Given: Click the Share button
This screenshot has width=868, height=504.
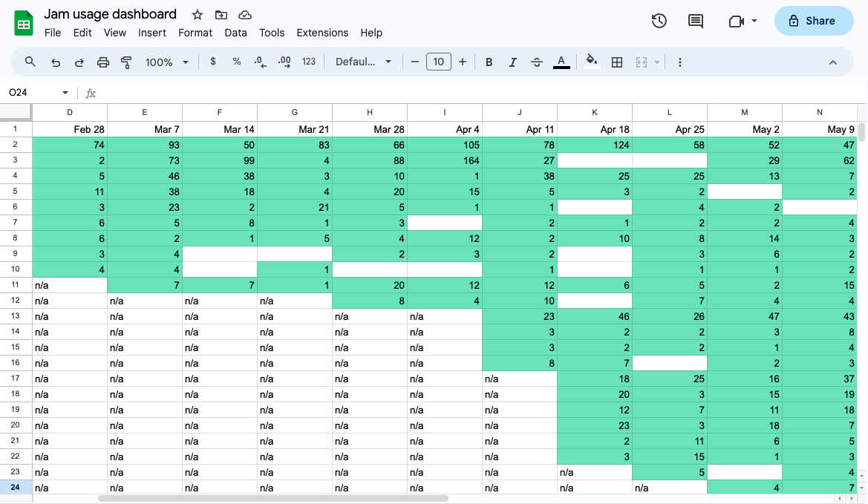Looking at the screenshot, I should pyautogui.click(x=813, y=21).
